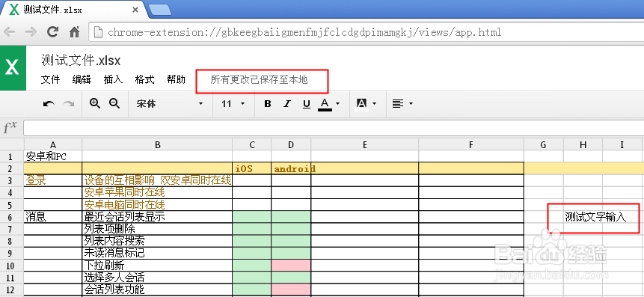Image resolution: width=644 pixels, height=297 pixels.
Task: Click the browser home icon
Action: (x=74, y=32)
